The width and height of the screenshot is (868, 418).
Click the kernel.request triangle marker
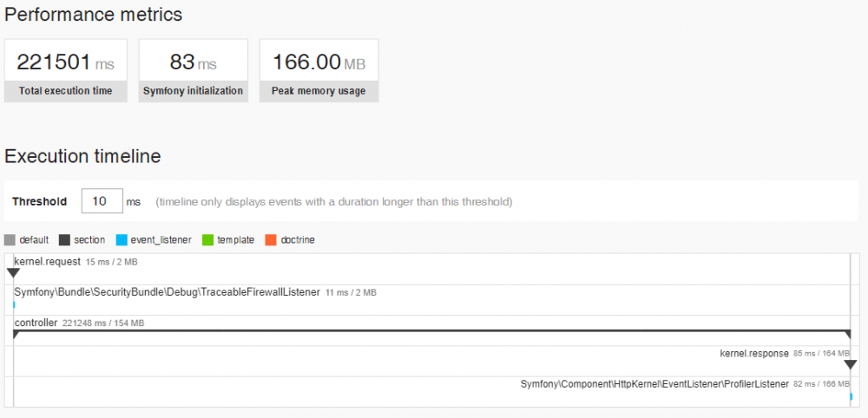point(13,273)
